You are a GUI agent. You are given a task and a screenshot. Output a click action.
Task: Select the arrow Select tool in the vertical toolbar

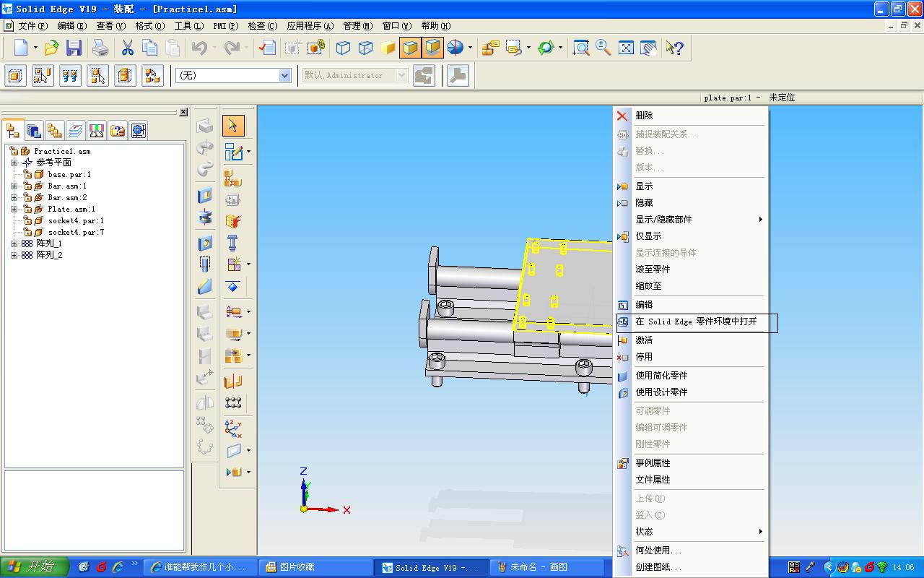[x=233, y=126]
